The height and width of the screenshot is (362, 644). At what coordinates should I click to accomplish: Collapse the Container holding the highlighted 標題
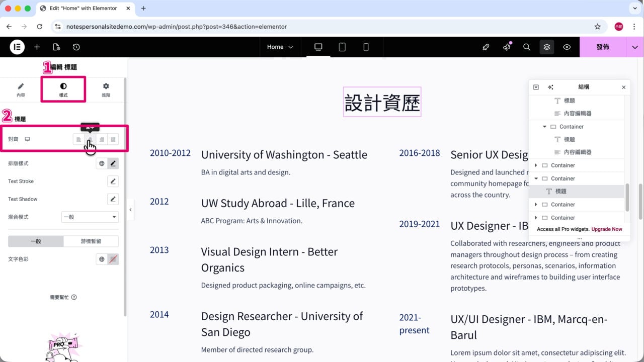click(x=536, y=178)
